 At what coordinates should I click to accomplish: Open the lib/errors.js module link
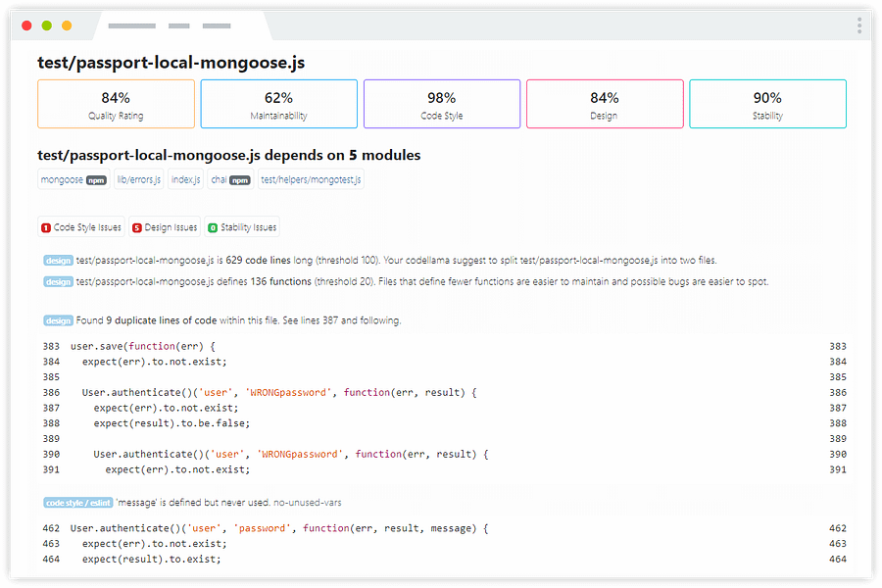139,180
